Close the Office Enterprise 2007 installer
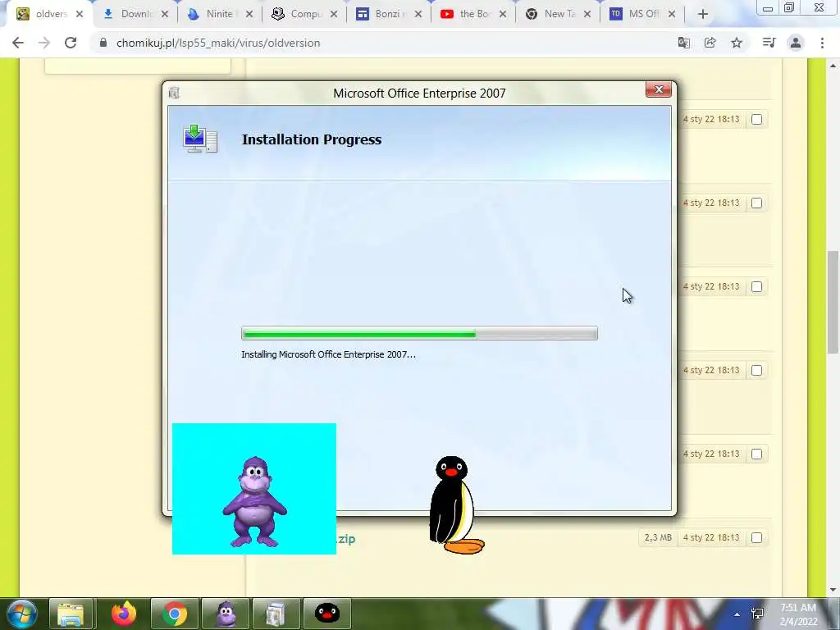 (x=659, y=89)
